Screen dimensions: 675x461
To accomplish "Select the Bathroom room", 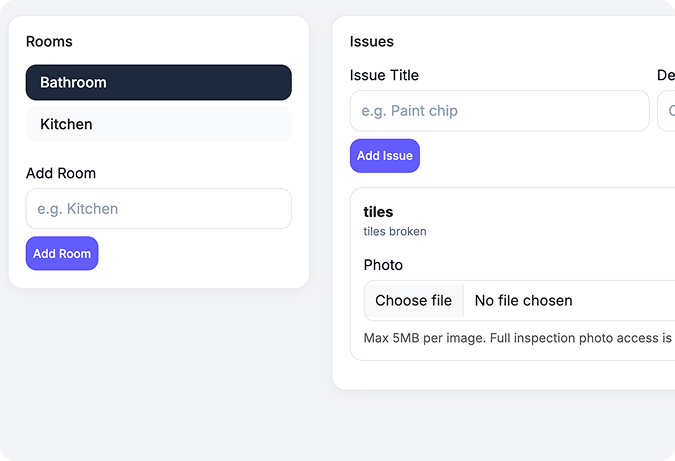I will (158, 83).
